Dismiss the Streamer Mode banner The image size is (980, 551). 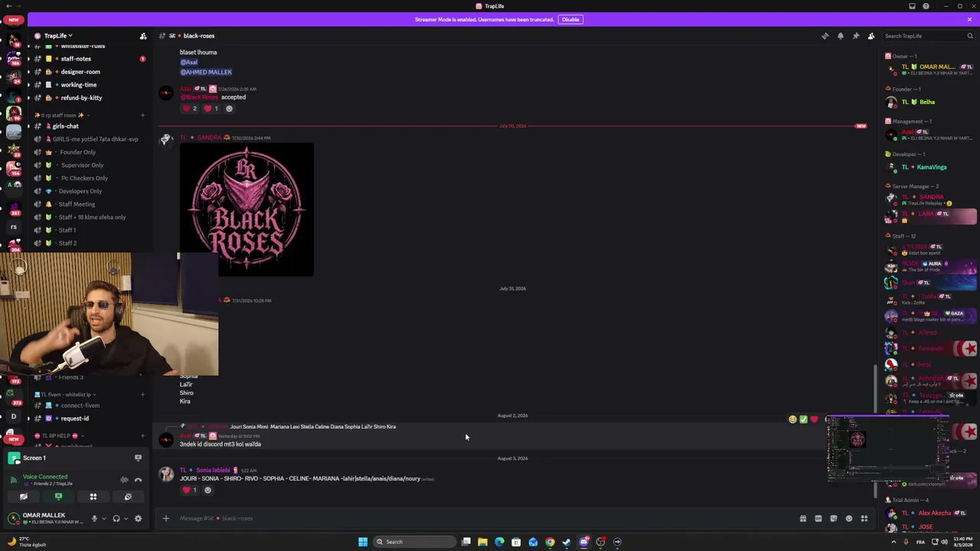pos(969,19)
